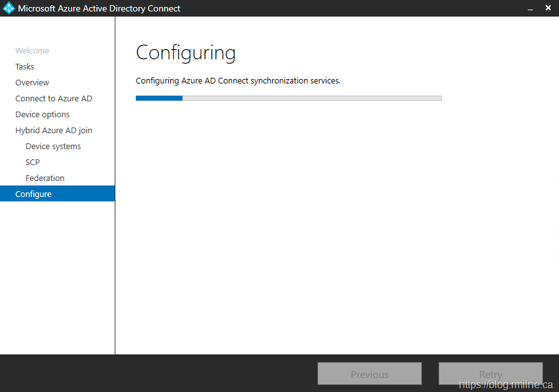559x392 pixels.
Task: Click the configuration progress bar
Action: tap(288, 98)
